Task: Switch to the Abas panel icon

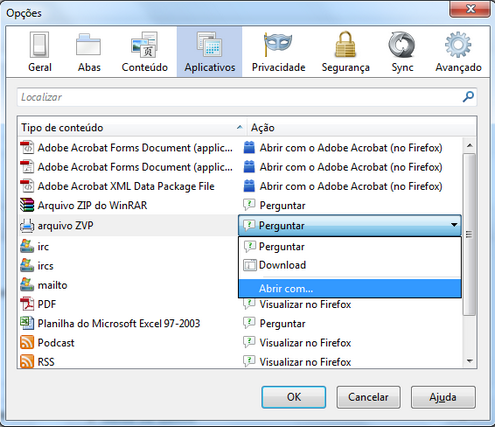Action: (89, 52)
